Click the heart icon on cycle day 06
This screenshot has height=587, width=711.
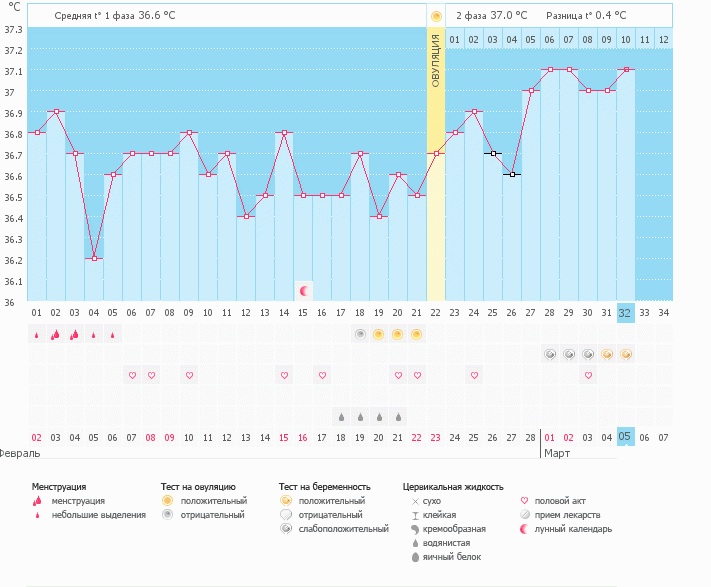coord(132,375)
